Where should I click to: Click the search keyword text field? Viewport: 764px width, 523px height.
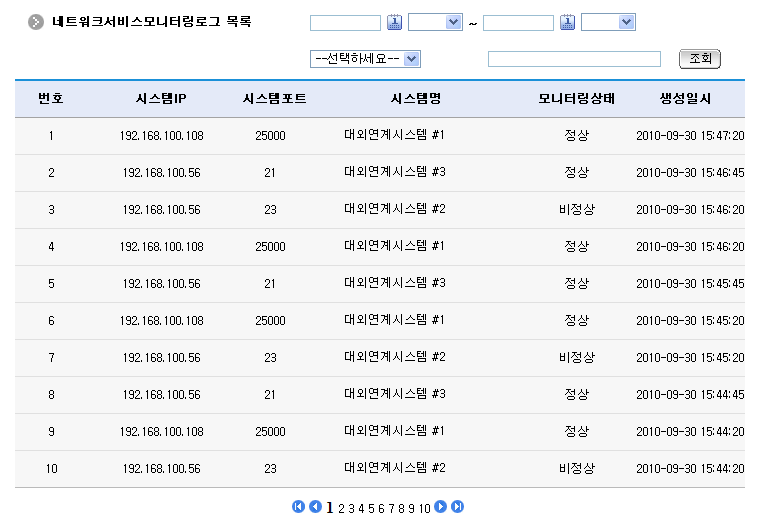tap(574, 59)
